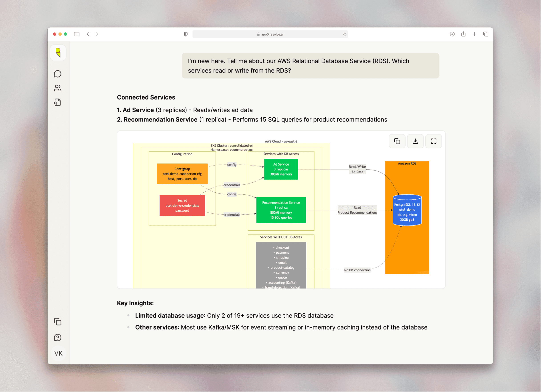Open the browser share menu
This screenshot has width=541, height=392.
pyautogui.click(x=463, y=34)
